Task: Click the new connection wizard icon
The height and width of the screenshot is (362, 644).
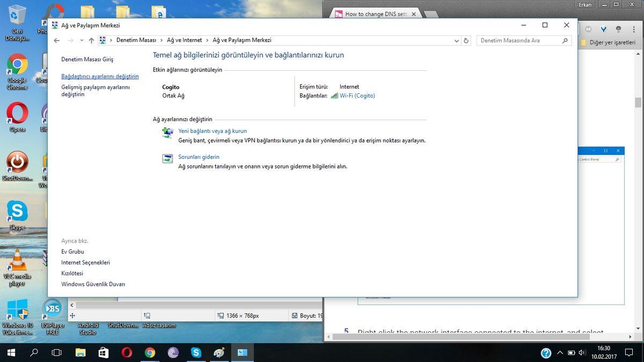Action: click(167, 132)
